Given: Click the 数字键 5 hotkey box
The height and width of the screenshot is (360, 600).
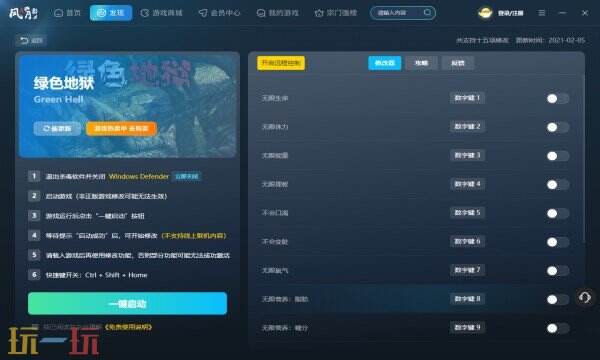Looking at the screenshot, I should coord(467,213).
